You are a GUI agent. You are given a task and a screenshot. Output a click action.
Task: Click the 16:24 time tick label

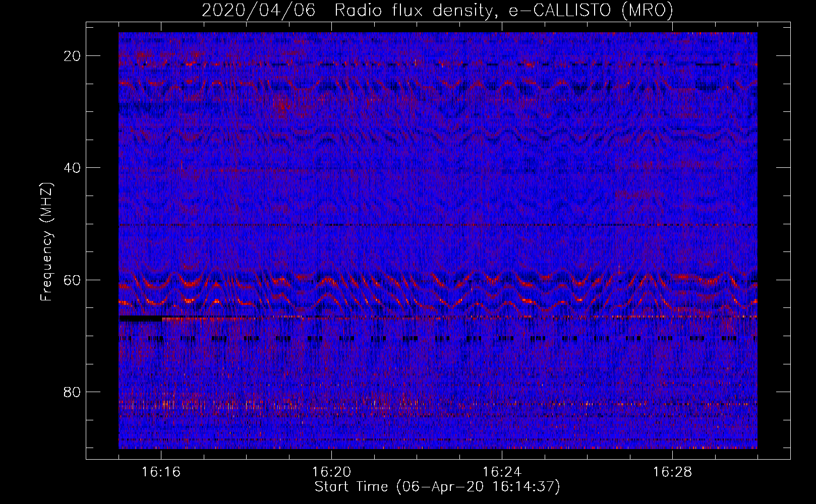click(x=502, y=472)
